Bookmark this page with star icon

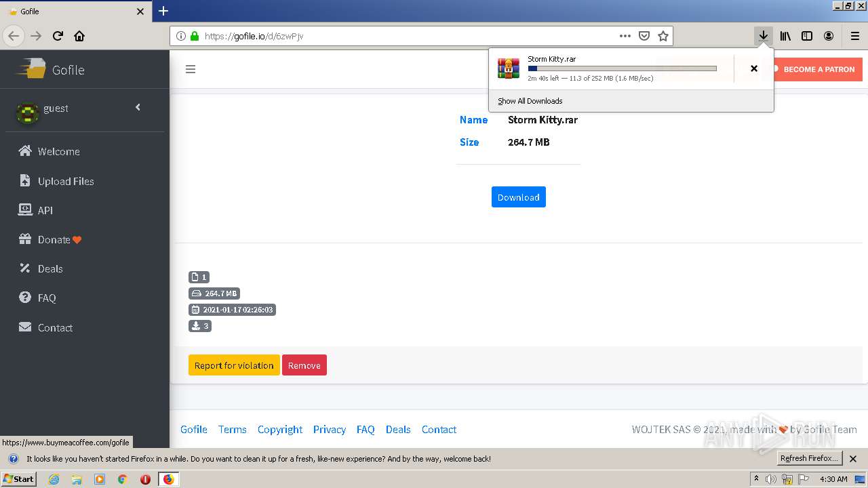click(663, 36)
